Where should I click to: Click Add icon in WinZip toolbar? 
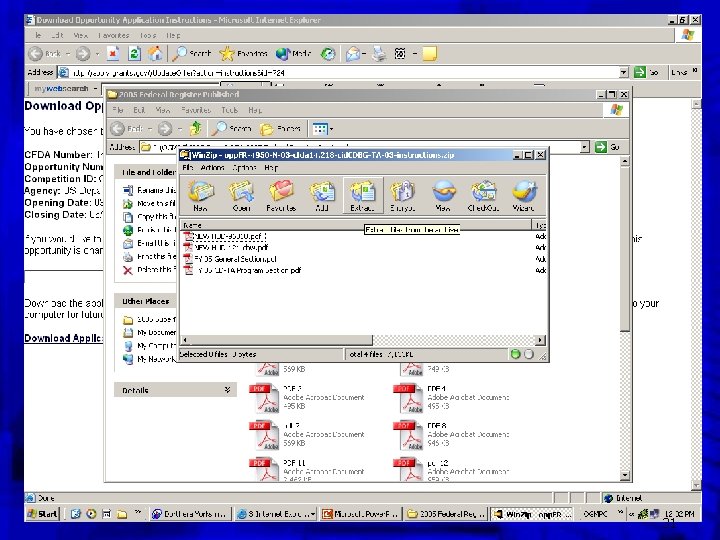click(322, 195)
